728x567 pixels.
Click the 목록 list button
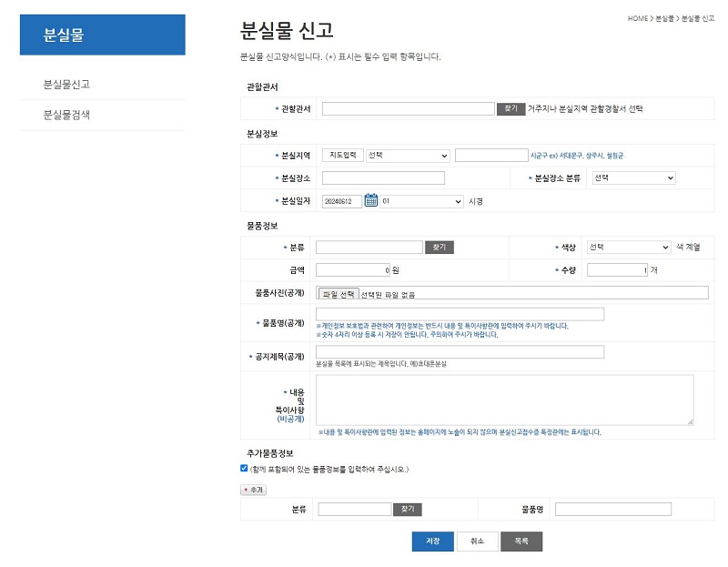521,542
